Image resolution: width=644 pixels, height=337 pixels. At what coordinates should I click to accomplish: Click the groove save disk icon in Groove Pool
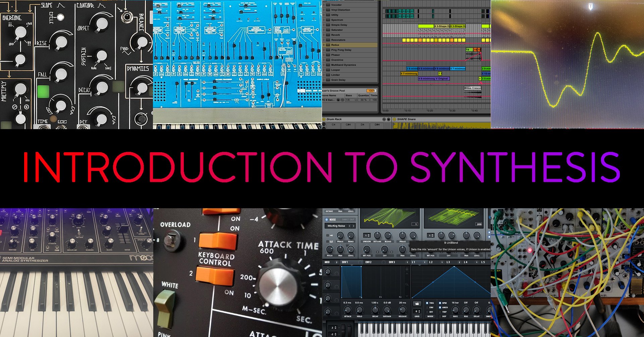click(338, 100)
